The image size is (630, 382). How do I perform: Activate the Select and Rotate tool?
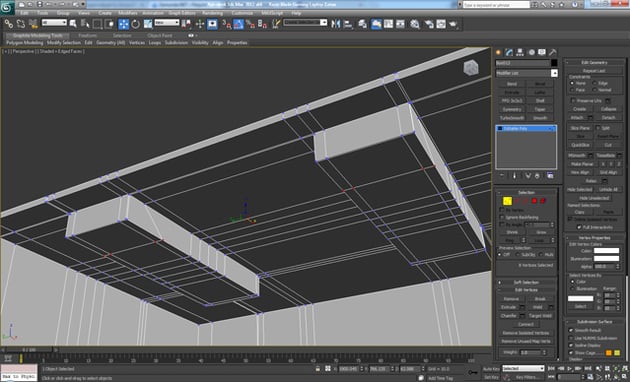point(135,24)
